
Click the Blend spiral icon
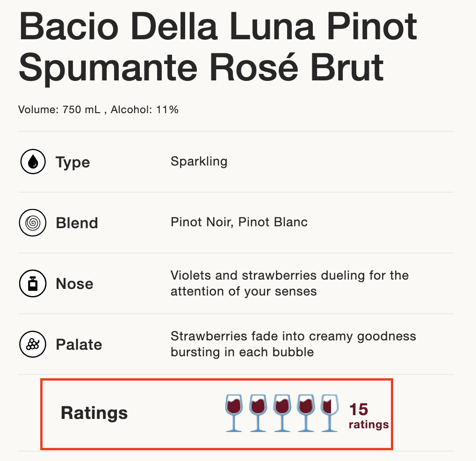tap(33, 223)
